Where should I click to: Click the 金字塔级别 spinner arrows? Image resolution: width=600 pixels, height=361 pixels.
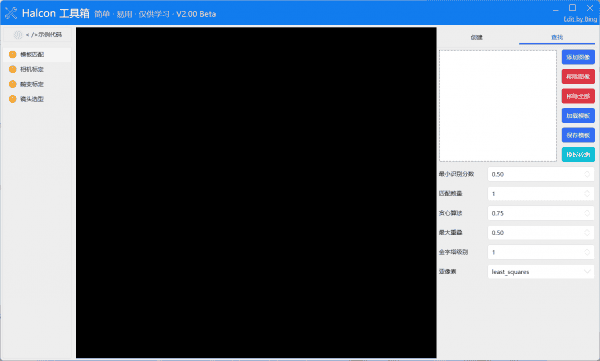(x=587, y=252)
